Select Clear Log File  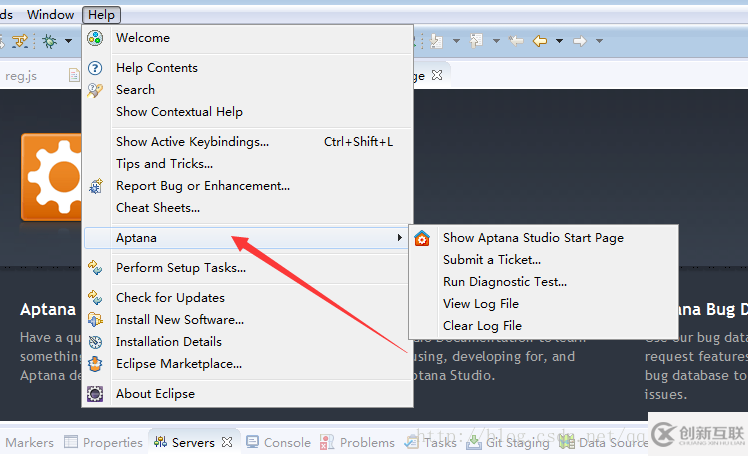click(x=543, y=325)
